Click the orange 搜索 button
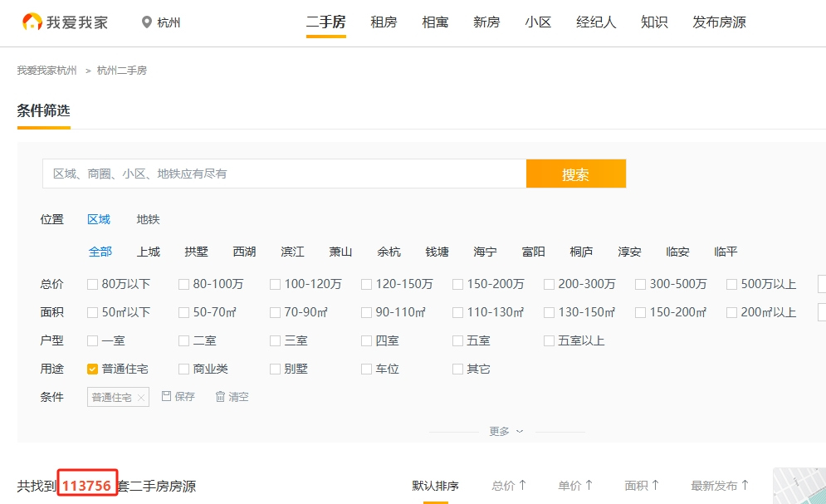 pos(576,174)
